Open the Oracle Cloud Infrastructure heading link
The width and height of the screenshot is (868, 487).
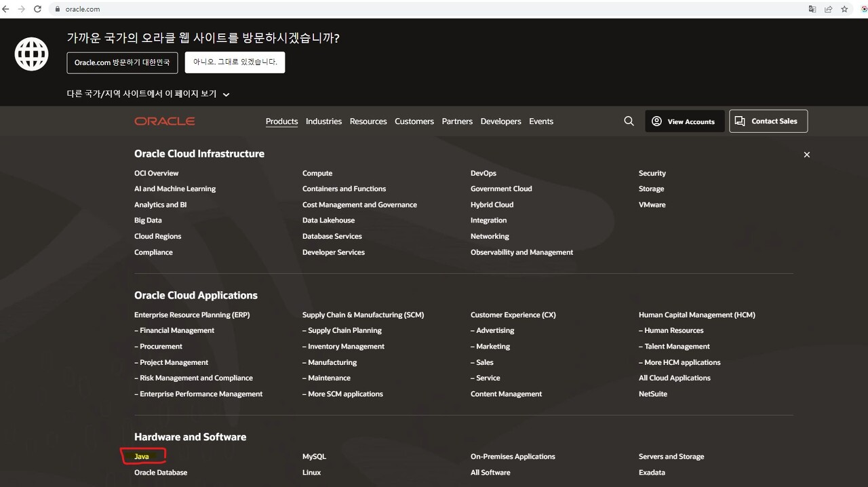[199, 154]
